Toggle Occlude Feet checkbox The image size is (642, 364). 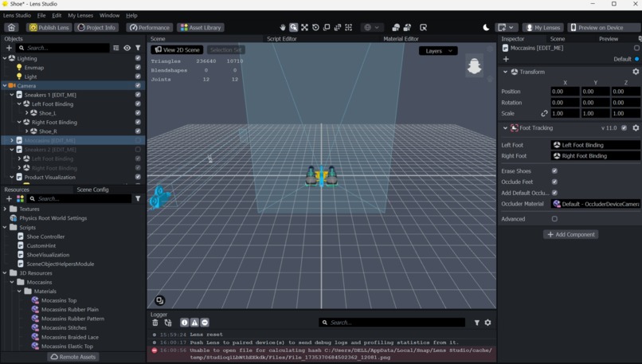[x=554, y=182]
